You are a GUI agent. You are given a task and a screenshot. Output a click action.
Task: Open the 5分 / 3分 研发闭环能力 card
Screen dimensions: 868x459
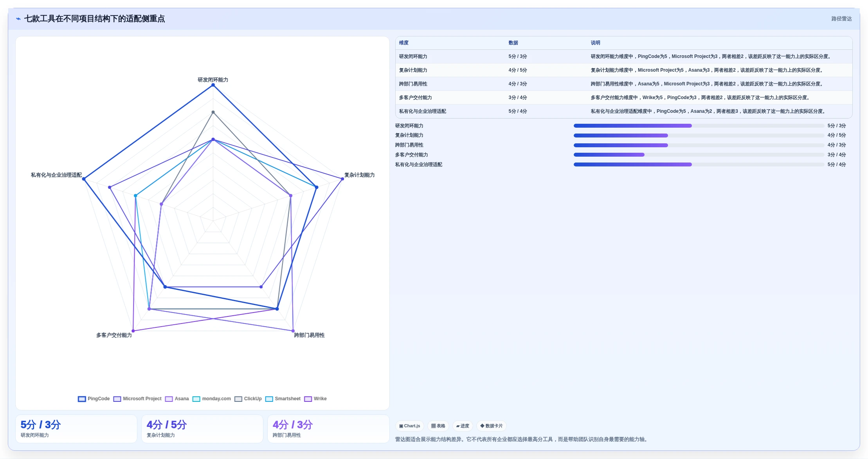click(x=76, y=429)
